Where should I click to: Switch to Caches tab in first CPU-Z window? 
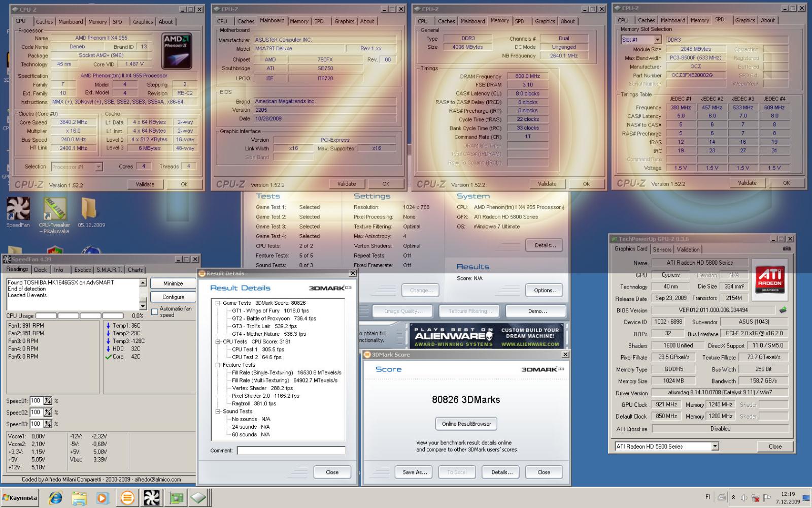(x=44, y=22)
